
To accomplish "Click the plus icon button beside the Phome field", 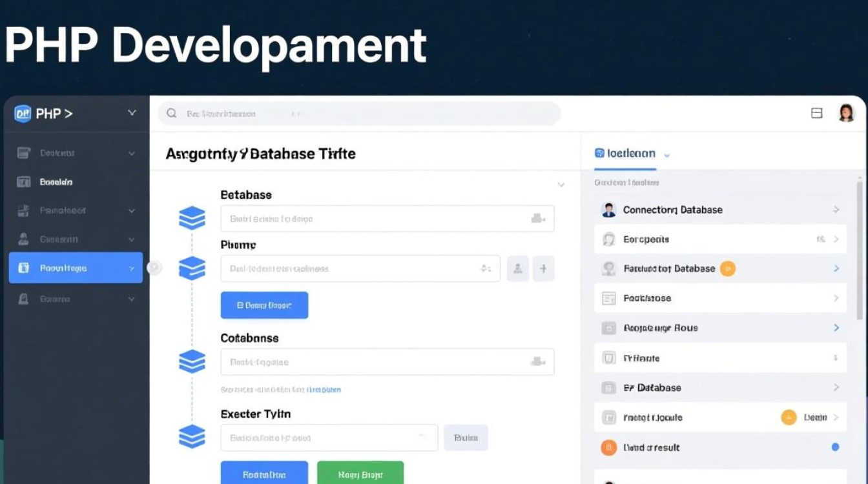I will click(x=543, y=268).
